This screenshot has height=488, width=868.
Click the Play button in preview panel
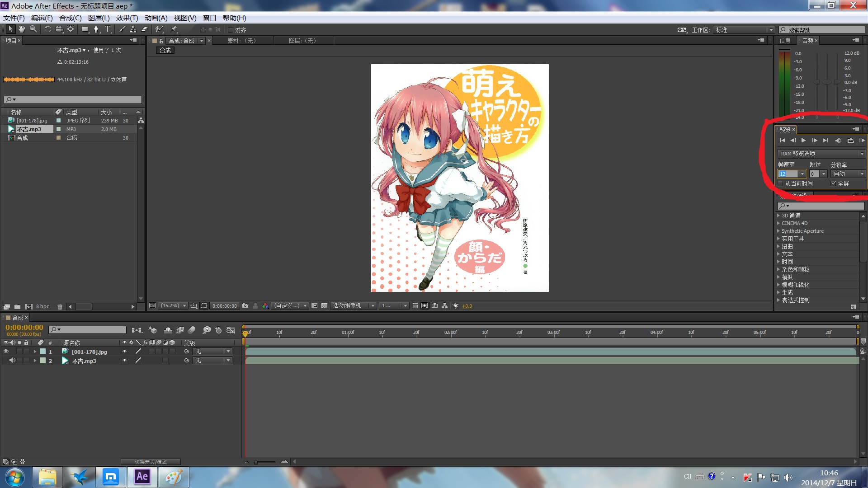coord(803,141)
